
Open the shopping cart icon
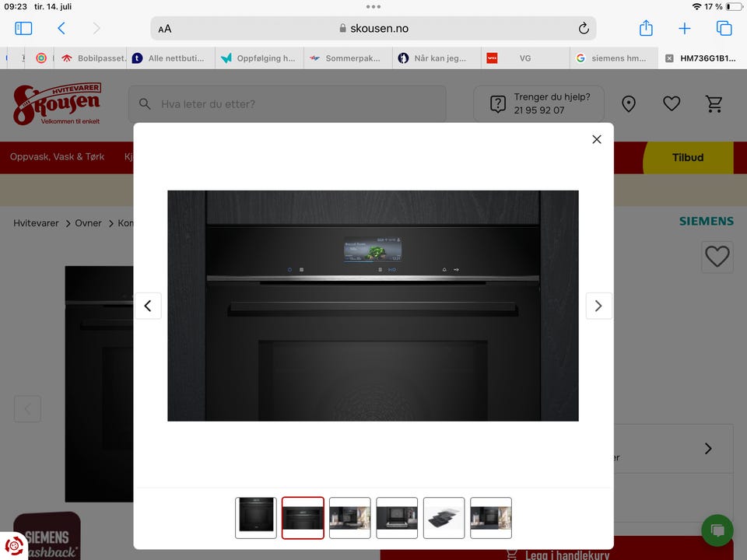[x=714, y=103]
